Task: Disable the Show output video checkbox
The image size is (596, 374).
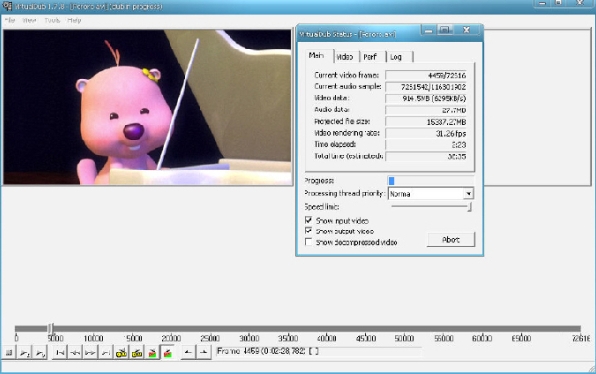Action: [x=309, y=231]
